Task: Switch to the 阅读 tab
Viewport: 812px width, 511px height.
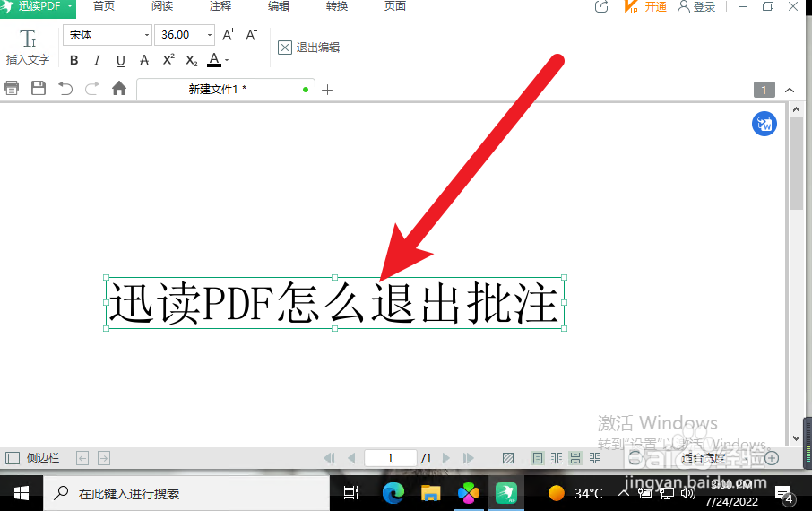Action: tap(162, 6)
